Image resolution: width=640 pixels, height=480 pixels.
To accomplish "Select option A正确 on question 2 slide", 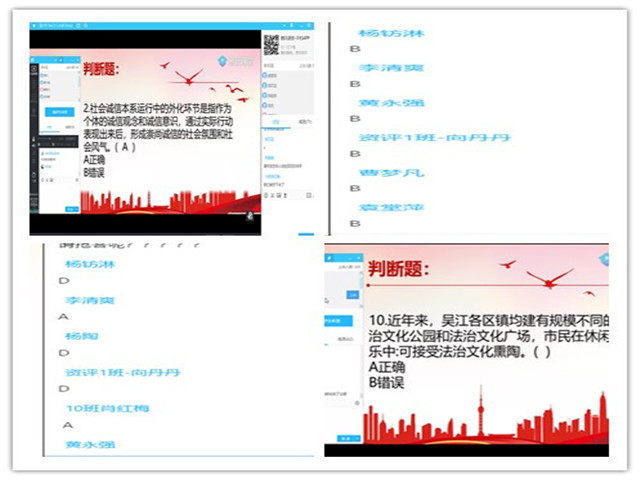I will click(95, 159).
